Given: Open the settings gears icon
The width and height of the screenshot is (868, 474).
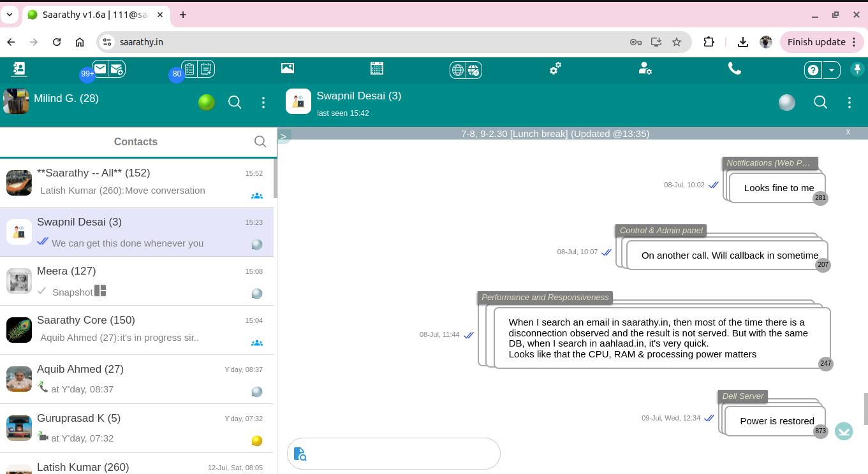Looking at the screenshot, I should tap(555, 68).
